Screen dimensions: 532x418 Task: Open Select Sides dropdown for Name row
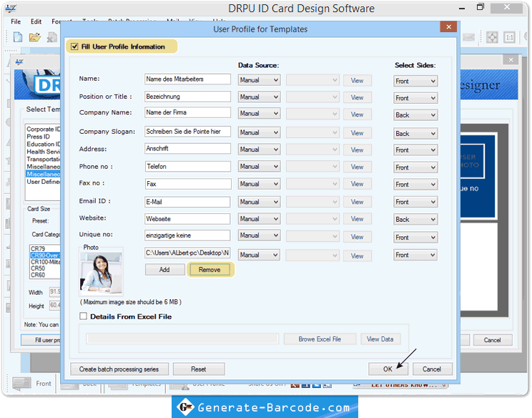click(x=415, y=81)
